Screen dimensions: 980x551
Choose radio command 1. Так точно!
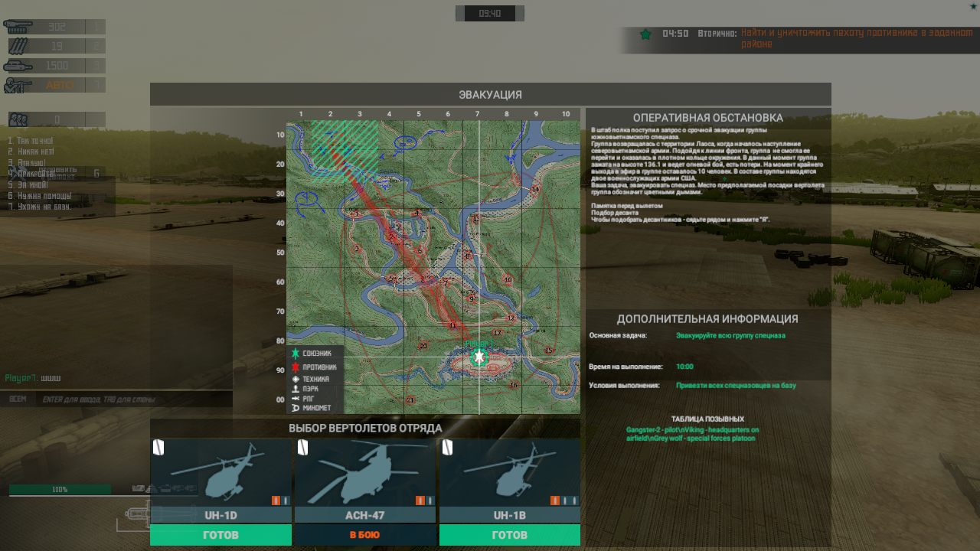tap(32, 140)
